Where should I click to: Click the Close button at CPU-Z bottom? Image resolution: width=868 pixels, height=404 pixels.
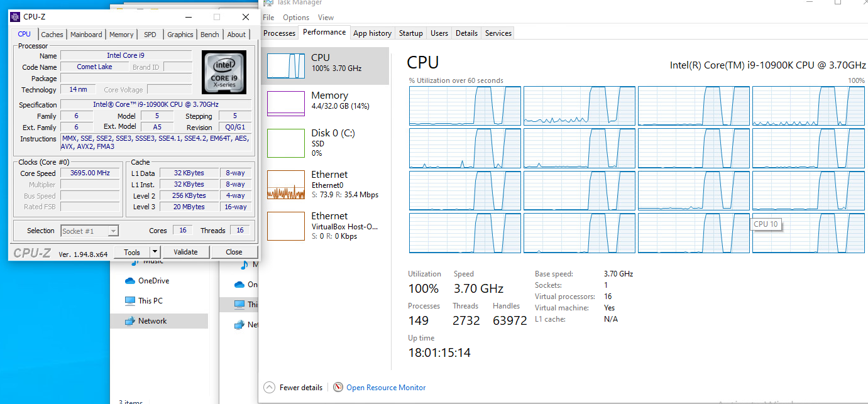point(234,252)
